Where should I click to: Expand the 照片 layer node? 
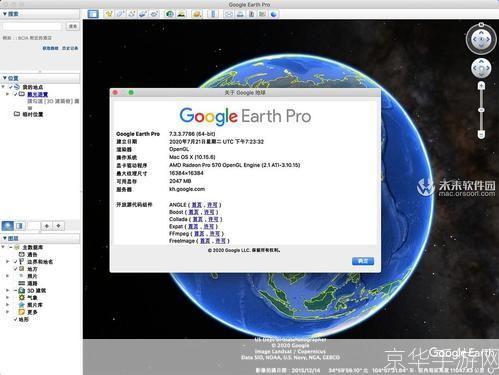8,276
